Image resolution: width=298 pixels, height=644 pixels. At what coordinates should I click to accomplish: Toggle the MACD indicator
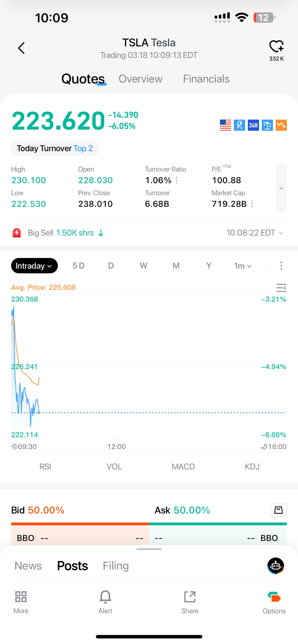[x=183, y=466]
